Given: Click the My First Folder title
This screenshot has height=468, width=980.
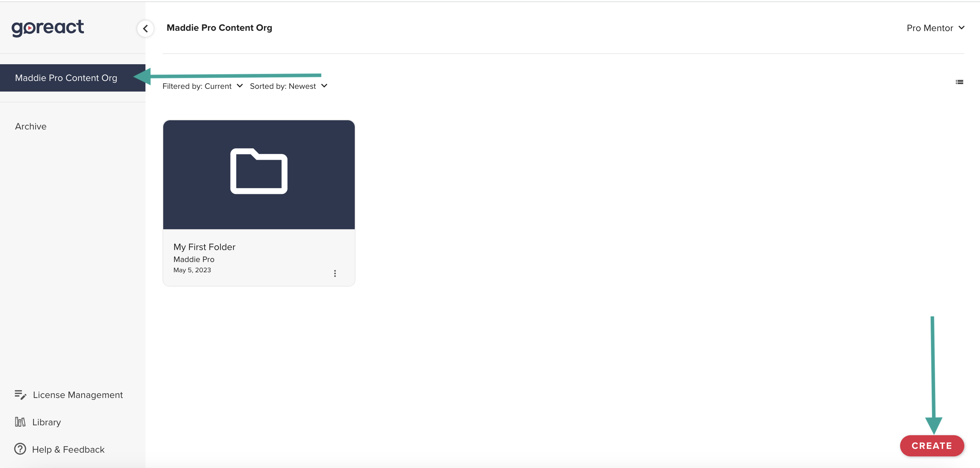Looking at the screenshot, I should point(204,247).
